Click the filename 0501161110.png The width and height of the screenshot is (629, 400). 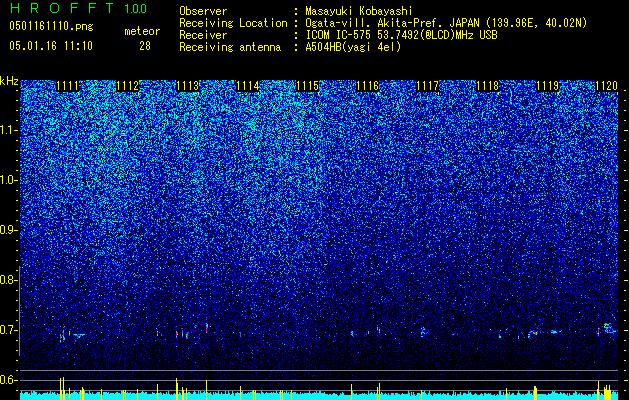(x=51, y=26)
